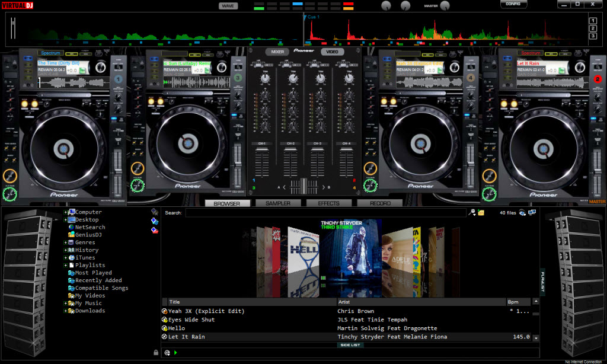
Task: Switch to the SAMPLER tab
Action: coord(278,203)
